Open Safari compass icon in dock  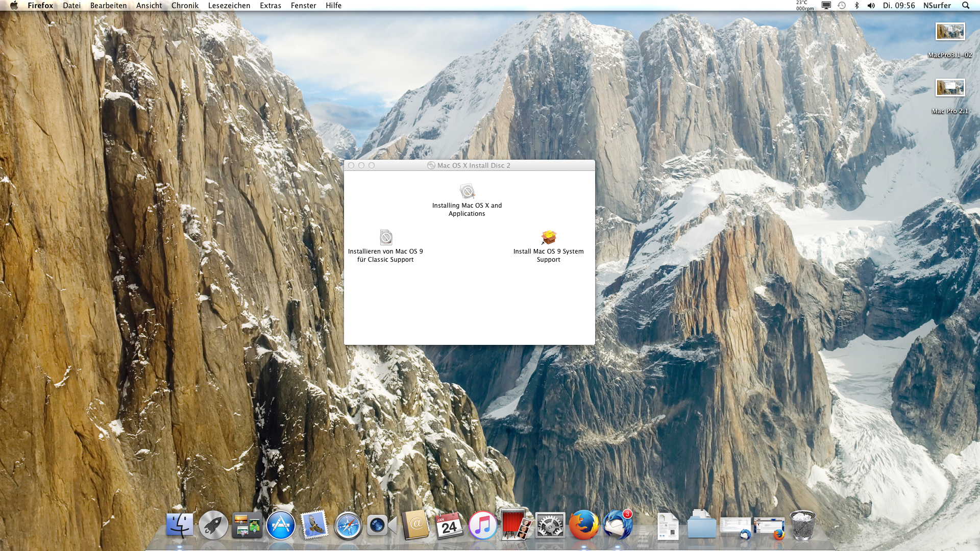pos(348,525)
